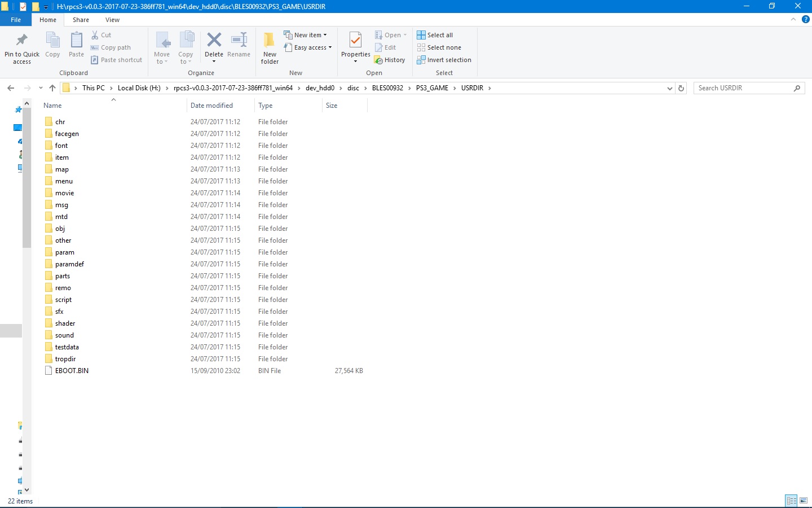Click the Invert selection icon
Viewport: 812px width, 508px height.
pos(421,60)
